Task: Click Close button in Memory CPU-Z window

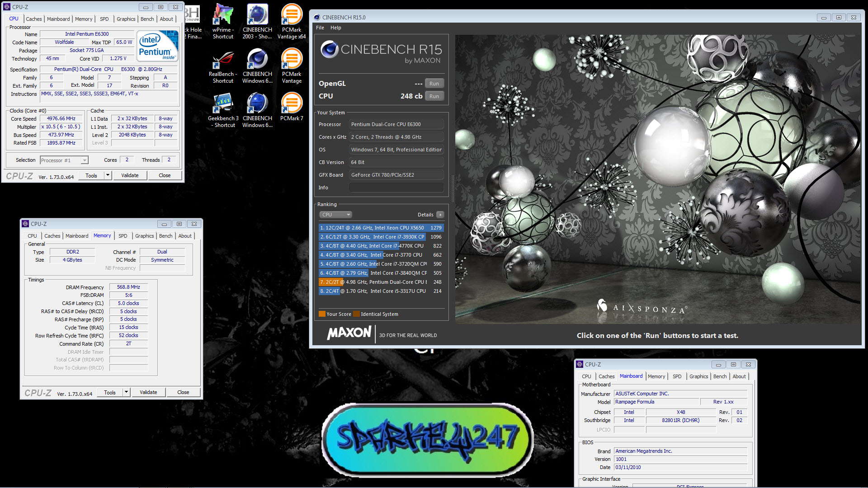Action: point(183,392)
